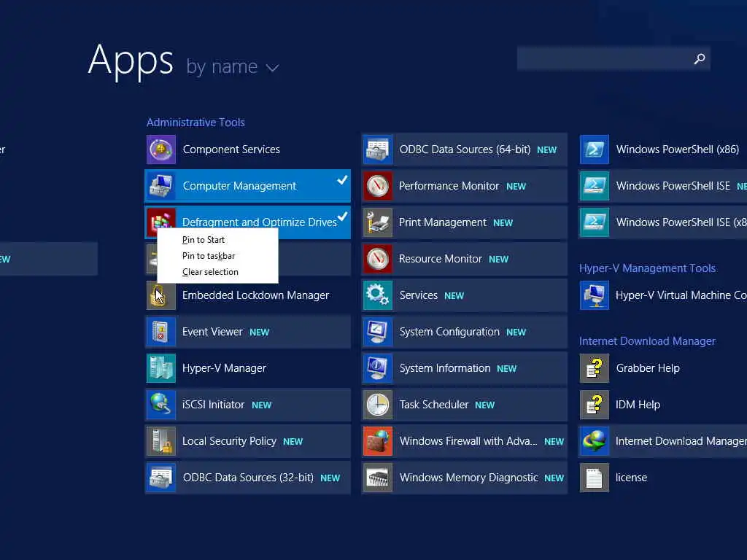Open the Services gear icon

pos(378,295)
